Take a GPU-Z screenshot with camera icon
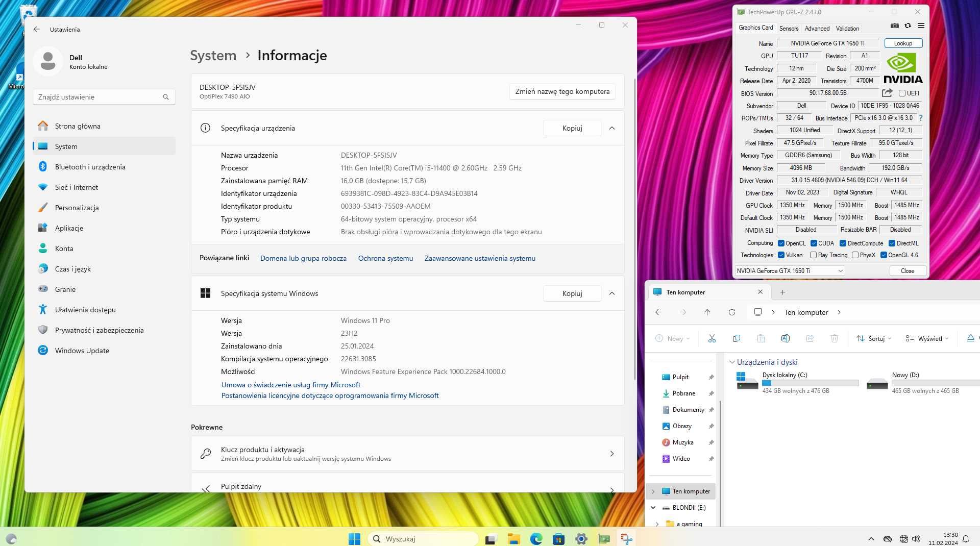Image resolution: width=980 pixels, height=546 pixels. click(895, 26)
